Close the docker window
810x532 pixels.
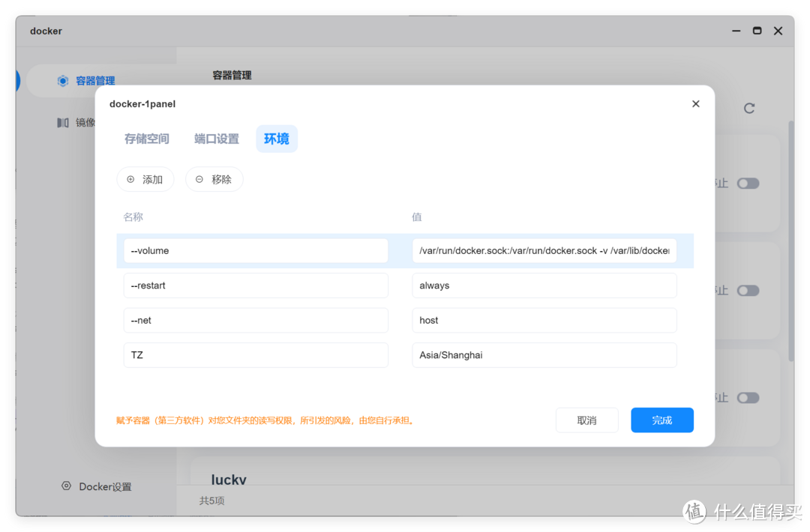(778, 31)
